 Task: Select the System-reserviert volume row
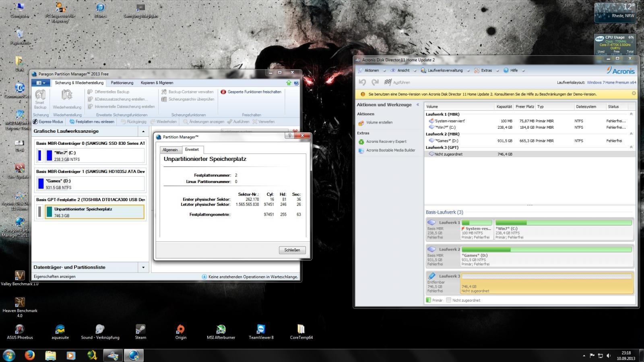point(529,121)
